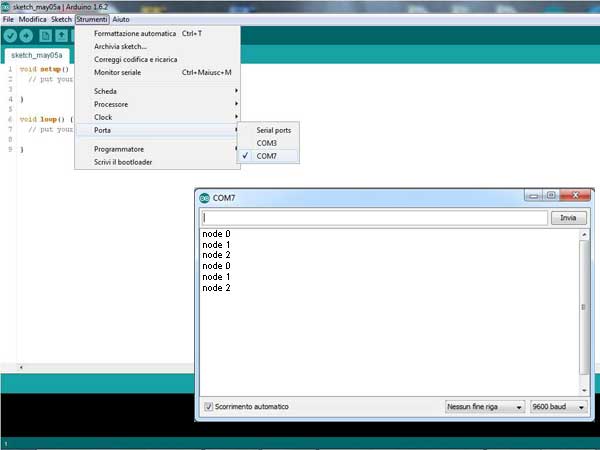
Task: Choose Correggi codifica e ricarica
Action: [x=158, y=59]
